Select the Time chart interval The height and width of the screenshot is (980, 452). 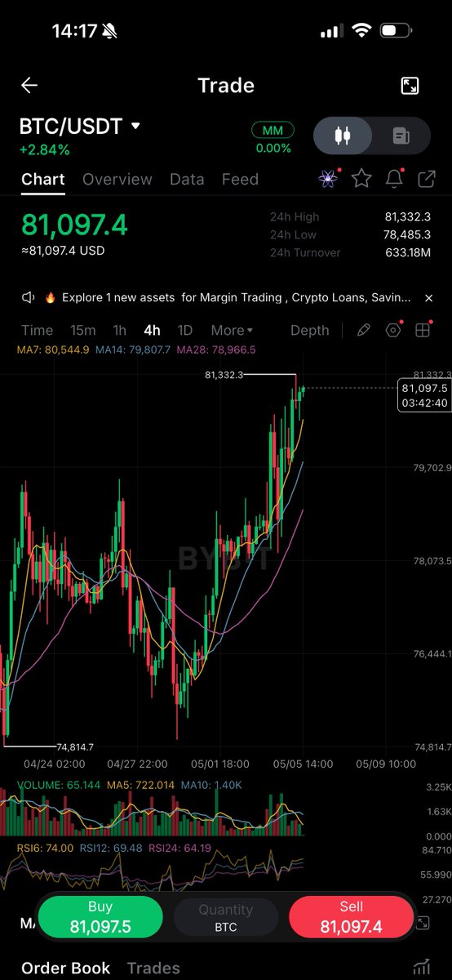(37, 330)
